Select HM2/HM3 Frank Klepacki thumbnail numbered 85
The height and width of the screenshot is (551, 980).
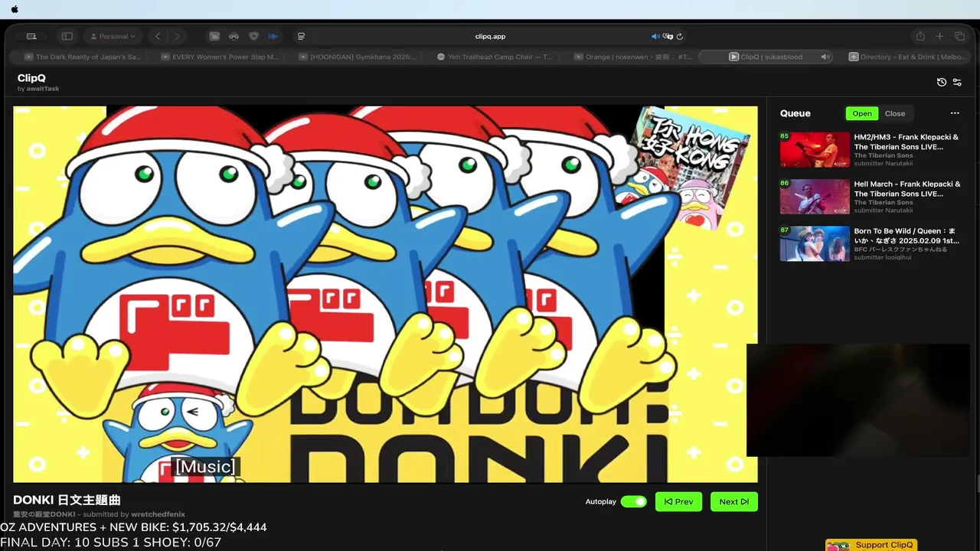[x=815, y=149]
